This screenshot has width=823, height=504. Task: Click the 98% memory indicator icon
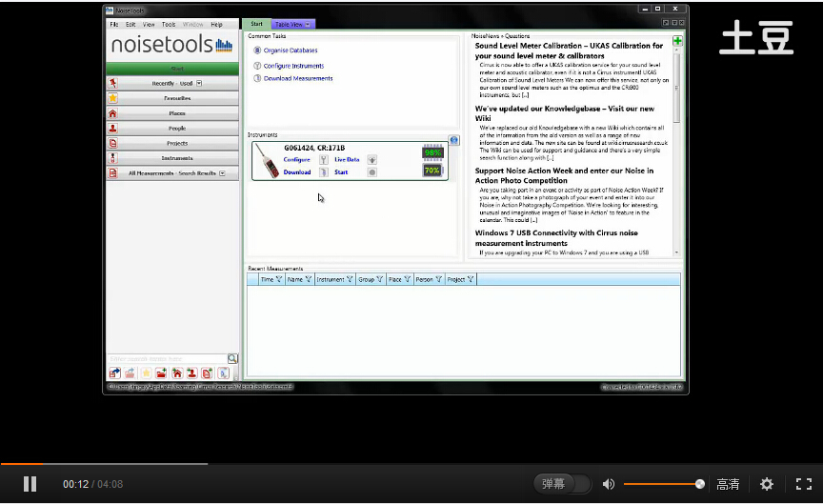(x=432, y=152)
